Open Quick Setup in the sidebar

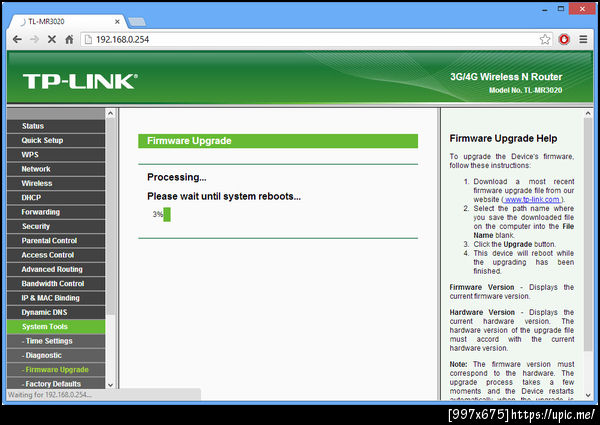tap(56, 140)
